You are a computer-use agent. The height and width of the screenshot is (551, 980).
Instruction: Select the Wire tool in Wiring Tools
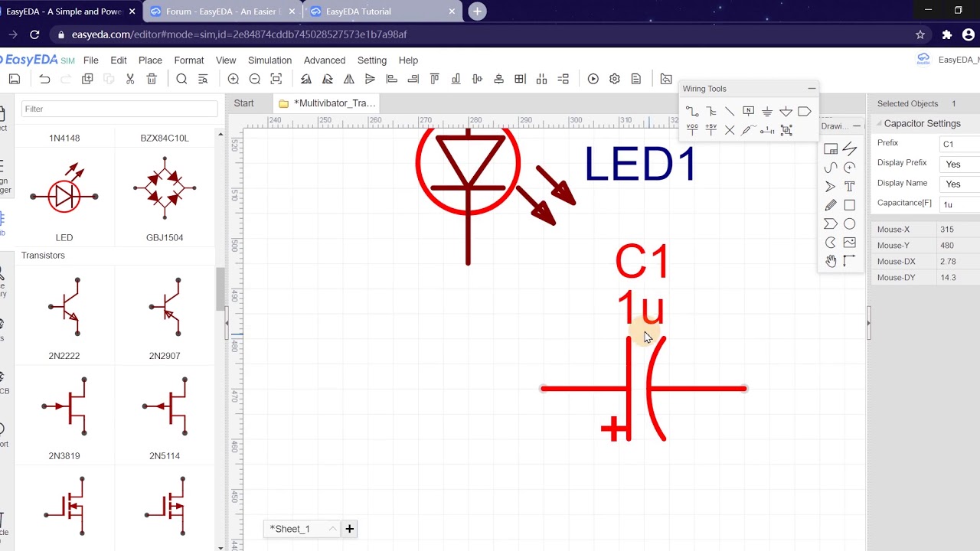(x=692, y=112)
